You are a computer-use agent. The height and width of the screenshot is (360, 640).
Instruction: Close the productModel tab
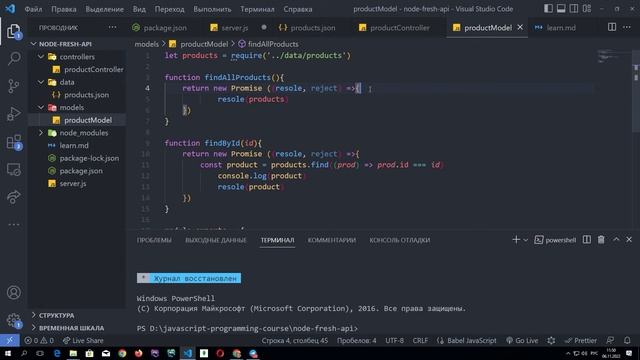520,27
